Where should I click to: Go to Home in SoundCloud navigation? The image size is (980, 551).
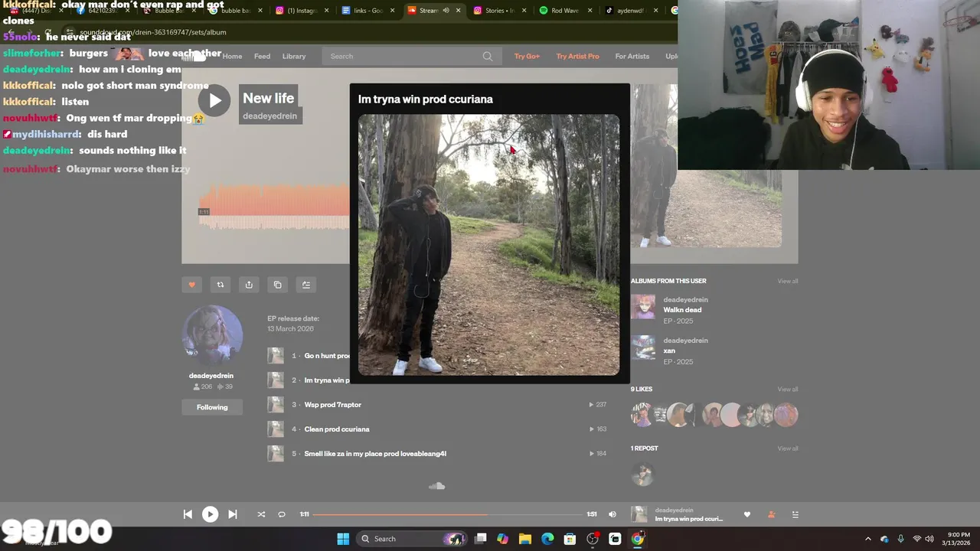pyautogui.click(x=232, y=56)
